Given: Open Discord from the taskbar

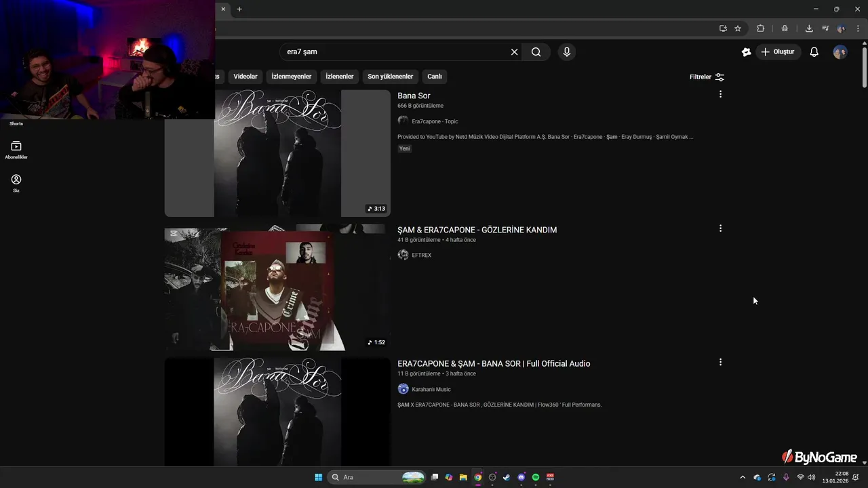Looking at the screenshot, I should point(521,477).
